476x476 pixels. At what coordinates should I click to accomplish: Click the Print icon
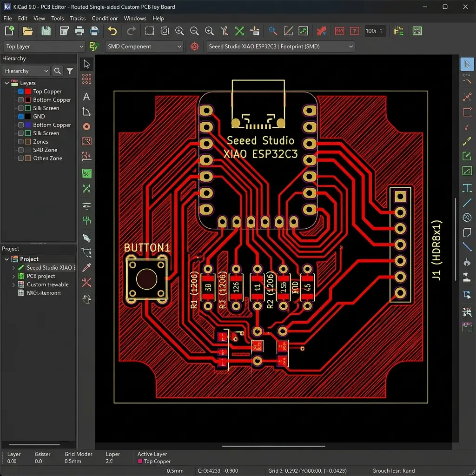79,31
